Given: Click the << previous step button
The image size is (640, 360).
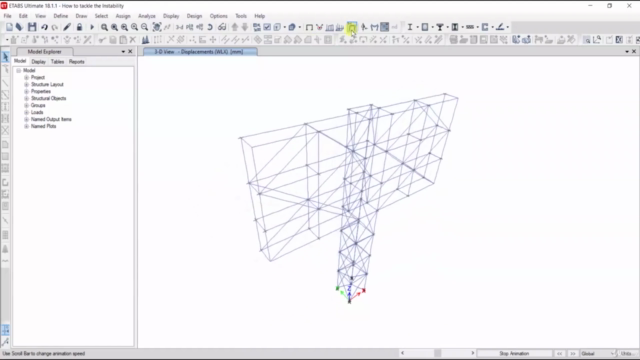Looking at the screenshot, I should point(560,353).
